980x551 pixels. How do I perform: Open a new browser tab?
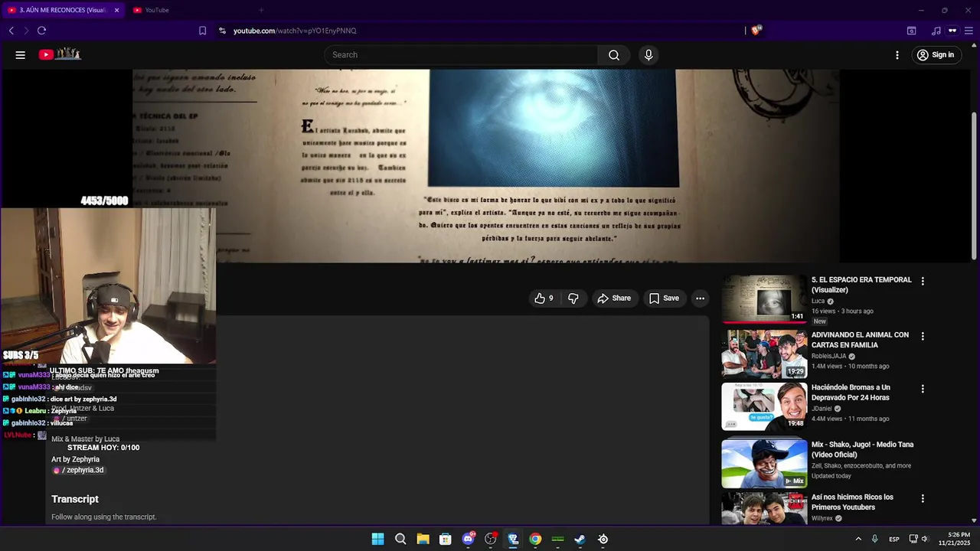pyautogui.click(x=261, y=10)
